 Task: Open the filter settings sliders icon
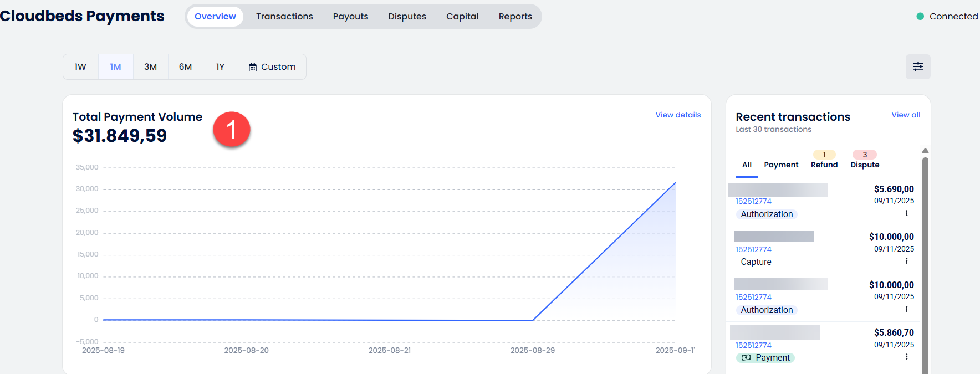tap(918, 66)
